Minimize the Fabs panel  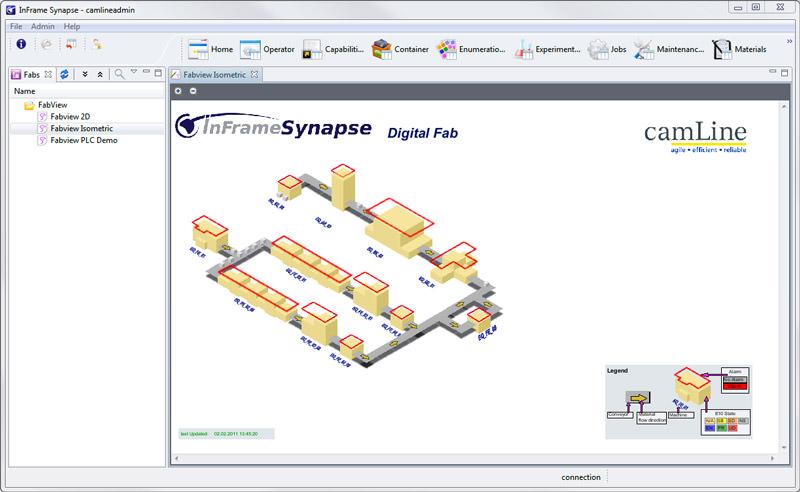point(146,72)
